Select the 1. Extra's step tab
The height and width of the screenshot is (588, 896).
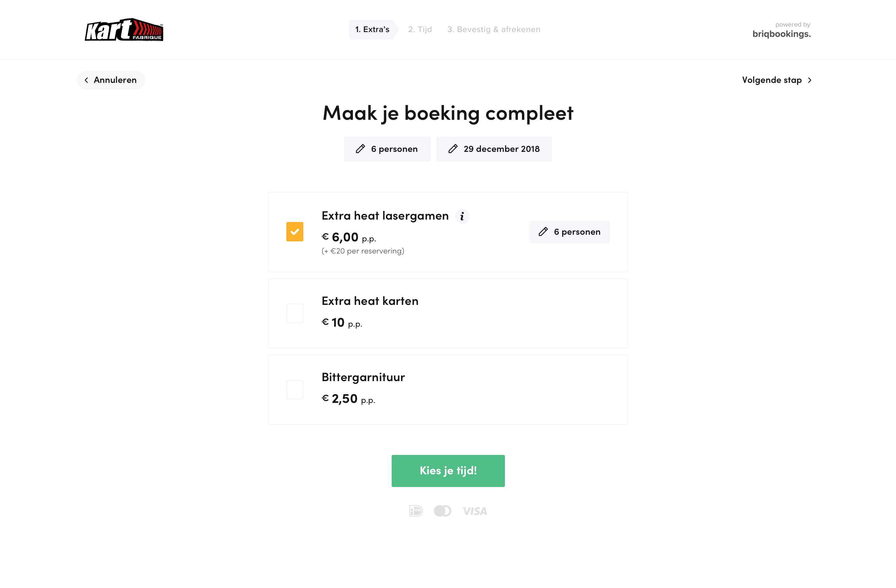[372, 29]
